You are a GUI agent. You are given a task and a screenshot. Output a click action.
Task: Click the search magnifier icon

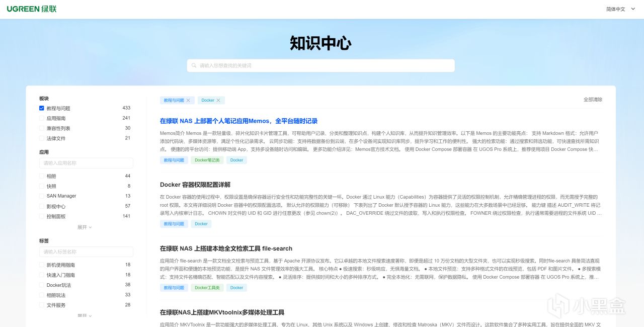click(194, 66)
